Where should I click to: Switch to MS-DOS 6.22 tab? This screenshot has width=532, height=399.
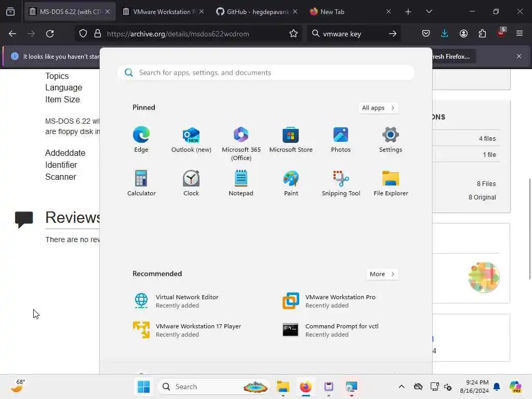click(70, 11)
